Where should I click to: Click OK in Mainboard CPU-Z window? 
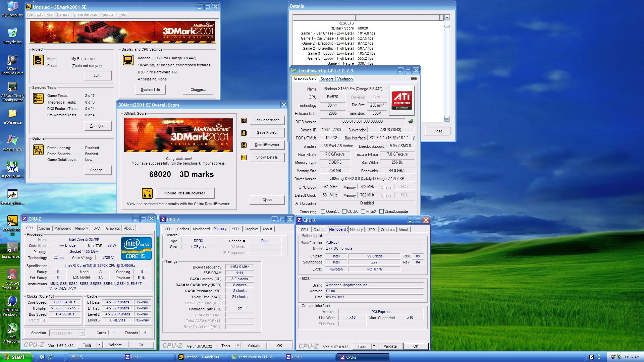tap(416, 346)
